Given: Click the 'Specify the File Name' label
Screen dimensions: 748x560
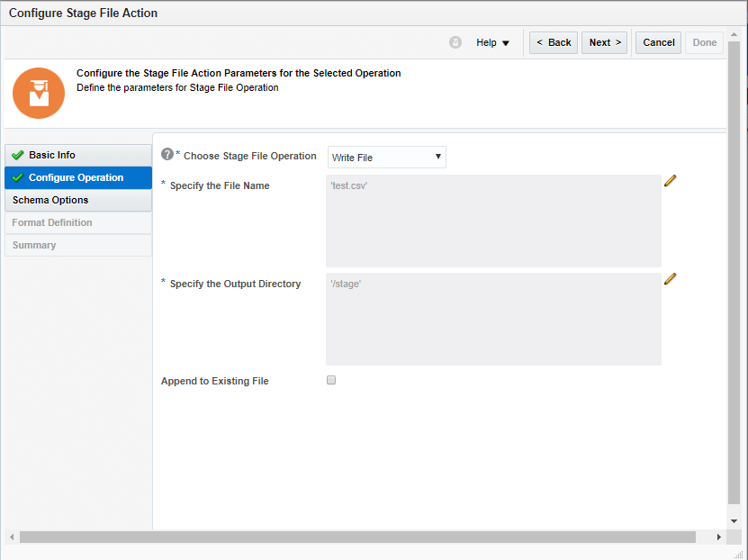Looking at the screenshot, I should (x=220, y=185).
